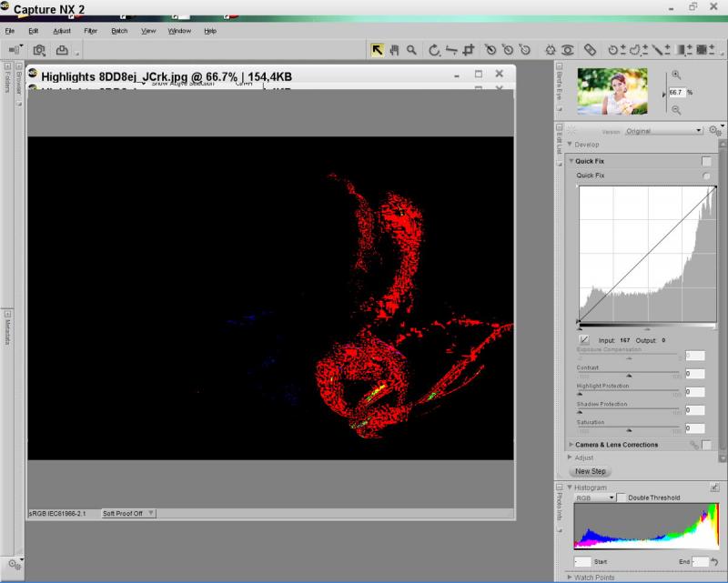This screenshot has width=728, height=583.
Task: Collapse the Histogram panel
Action: 570,488
